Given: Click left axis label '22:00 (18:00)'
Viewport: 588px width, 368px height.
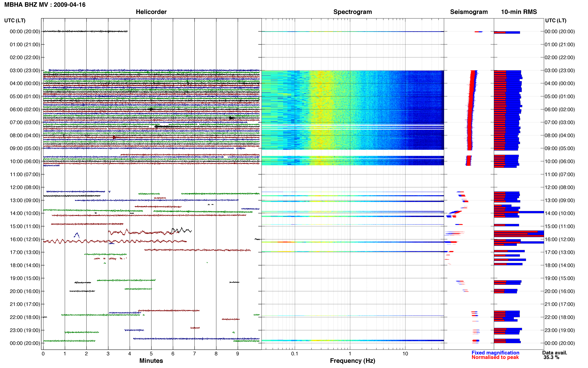Looking at the screenshot, I should point(25,317).
